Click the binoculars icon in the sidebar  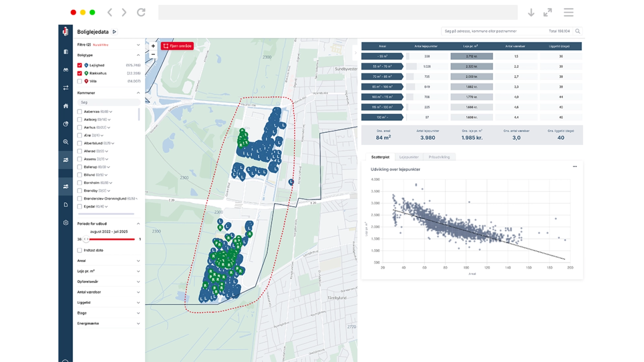[66, 70]
